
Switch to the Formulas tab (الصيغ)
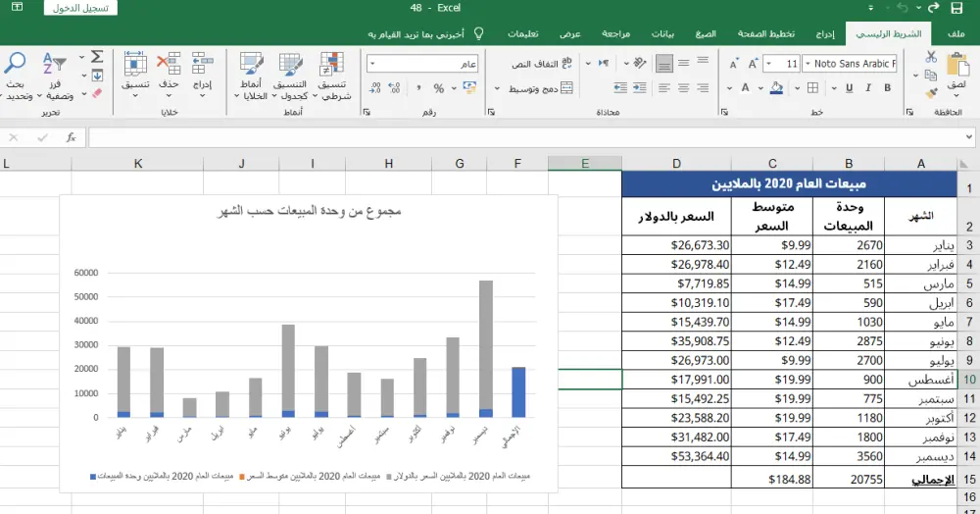[706, 33]
